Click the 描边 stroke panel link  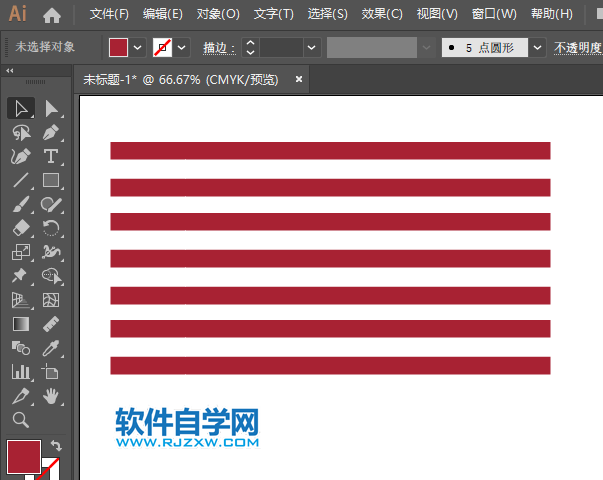coord(219,48)
